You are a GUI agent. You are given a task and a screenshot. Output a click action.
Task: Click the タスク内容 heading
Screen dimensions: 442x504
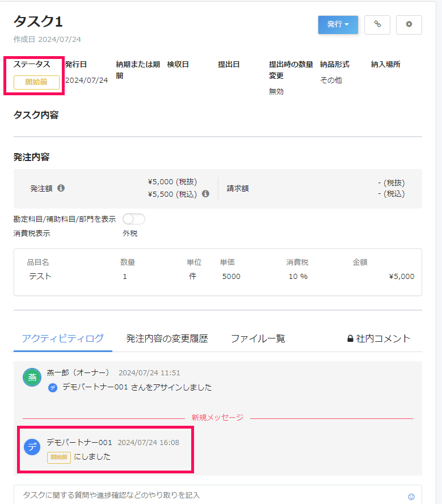click(x=36, y=115)
